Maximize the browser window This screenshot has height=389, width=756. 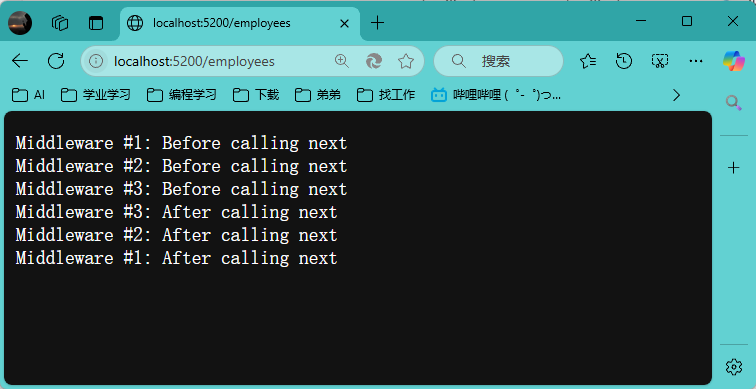[687, 21]
